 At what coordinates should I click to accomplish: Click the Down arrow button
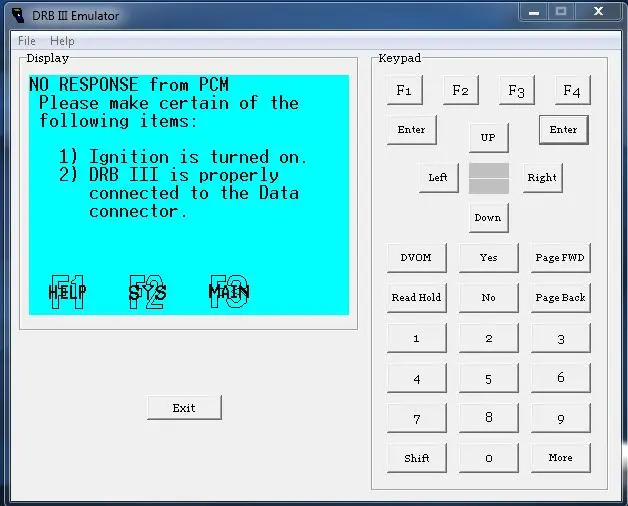[x=489, y=218]
